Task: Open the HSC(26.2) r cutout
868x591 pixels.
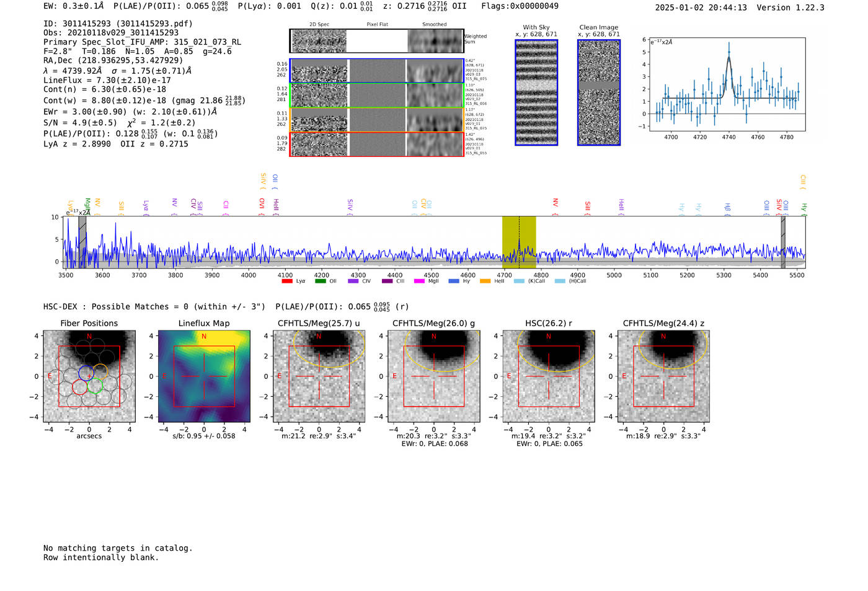Action: point(549,376)
